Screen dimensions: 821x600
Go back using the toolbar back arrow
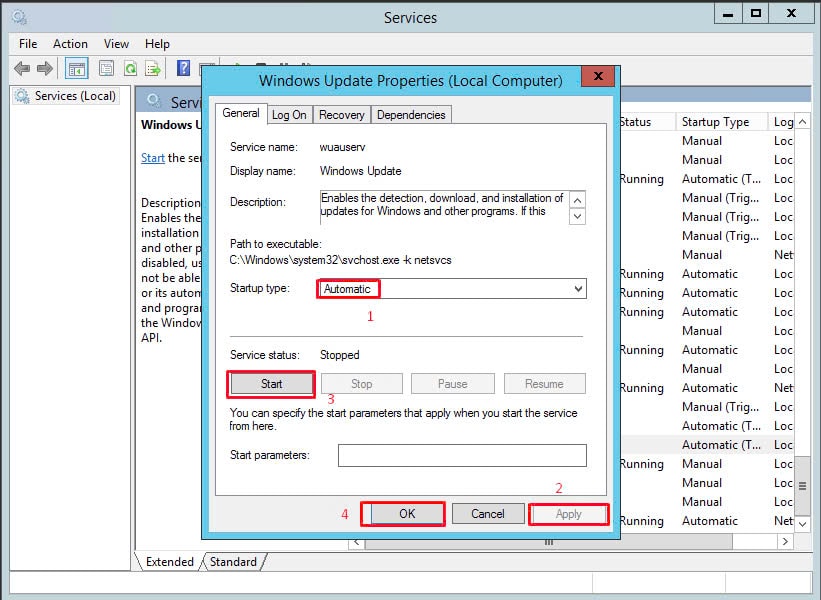click(x=22, y=68)
